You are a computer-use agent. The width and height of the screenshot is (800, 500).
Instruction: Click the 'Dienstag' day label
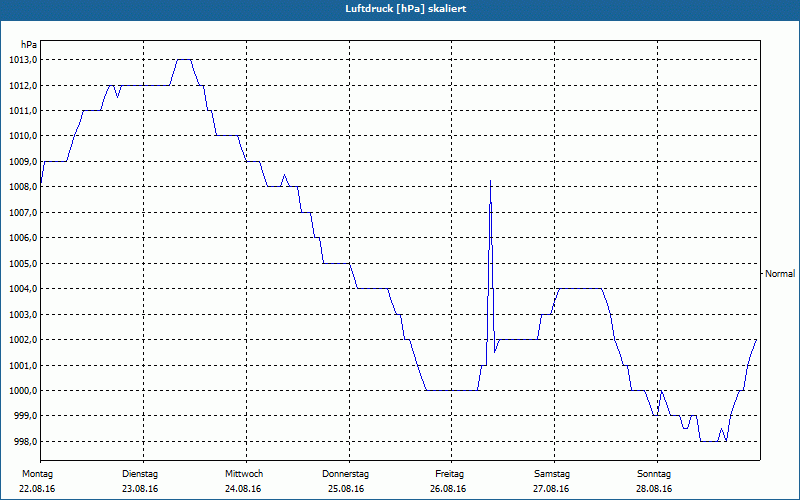tap(140, 474)
